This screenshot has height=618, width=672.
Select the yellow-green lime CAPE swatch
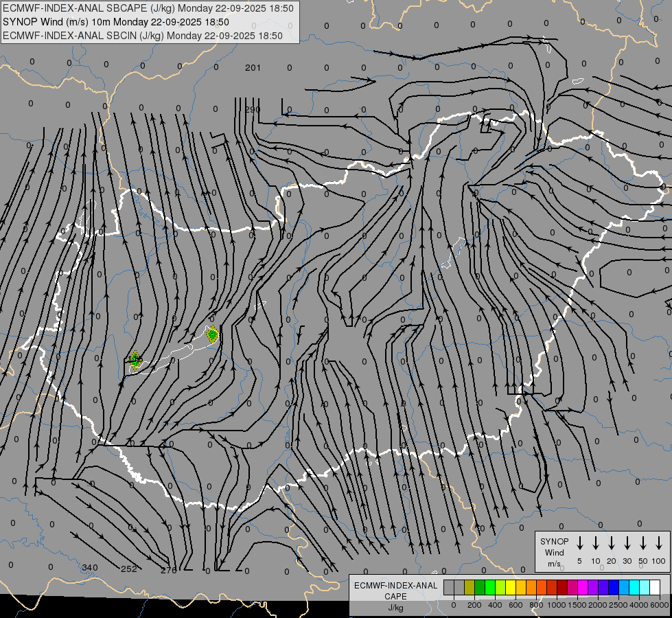[x=500, y=587]
